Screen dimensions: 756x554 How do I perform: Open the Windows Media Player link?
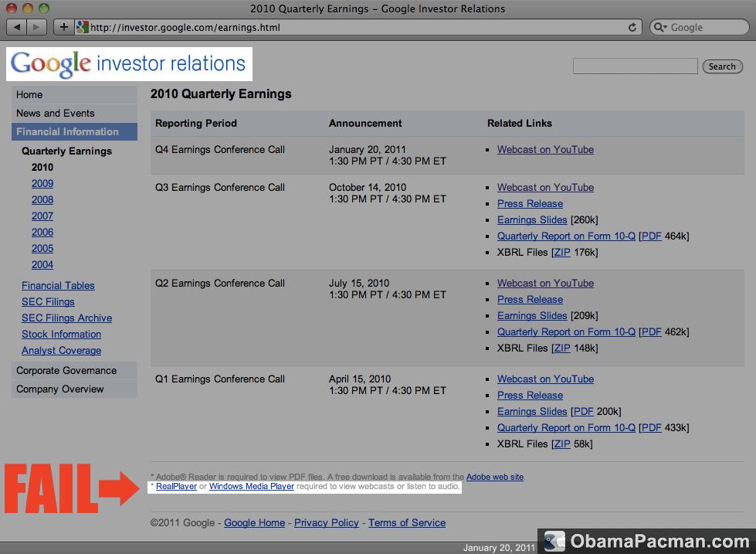[252, 487]
